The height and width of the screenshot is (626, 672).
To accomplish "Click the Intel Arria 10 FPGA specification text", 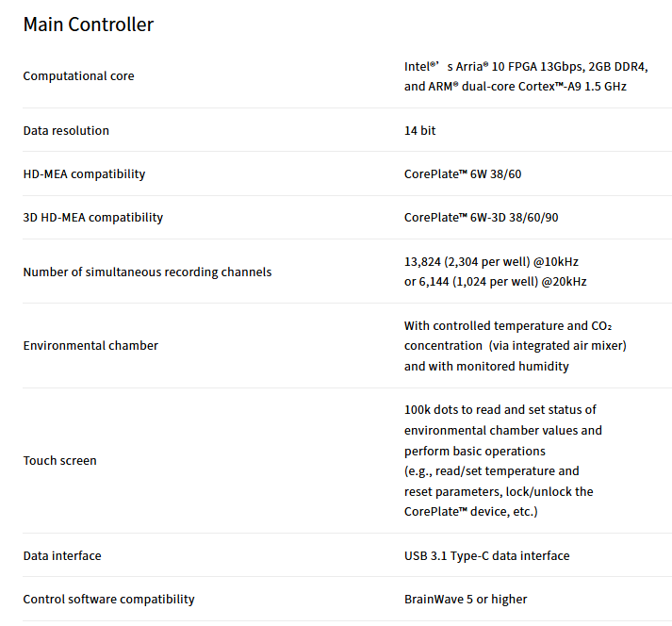I will point(526,76).
